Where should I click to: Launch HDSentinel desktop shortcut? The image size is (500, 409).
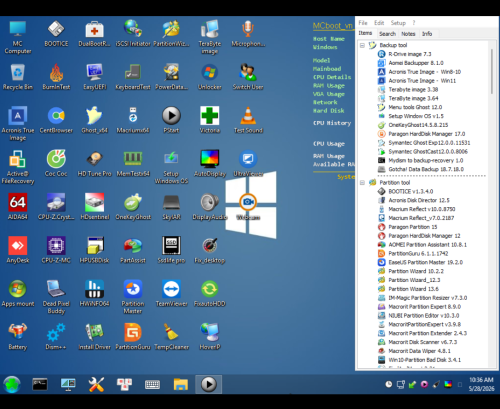[95, 207]
